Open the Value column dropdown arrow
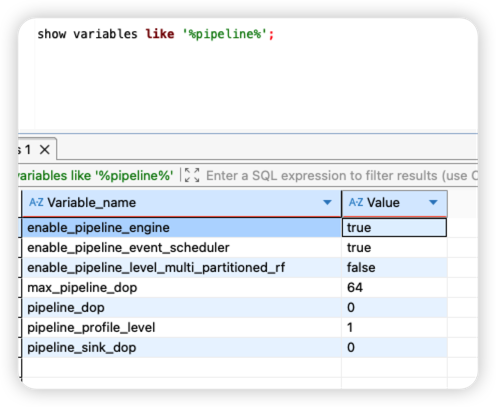 tap(433, 202)
